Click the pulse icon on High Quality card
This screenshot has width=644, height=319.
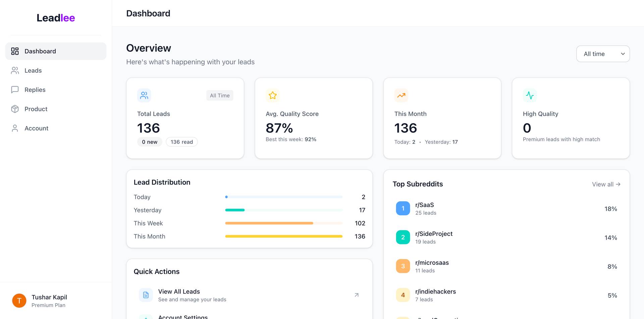(x=530, y=95)
